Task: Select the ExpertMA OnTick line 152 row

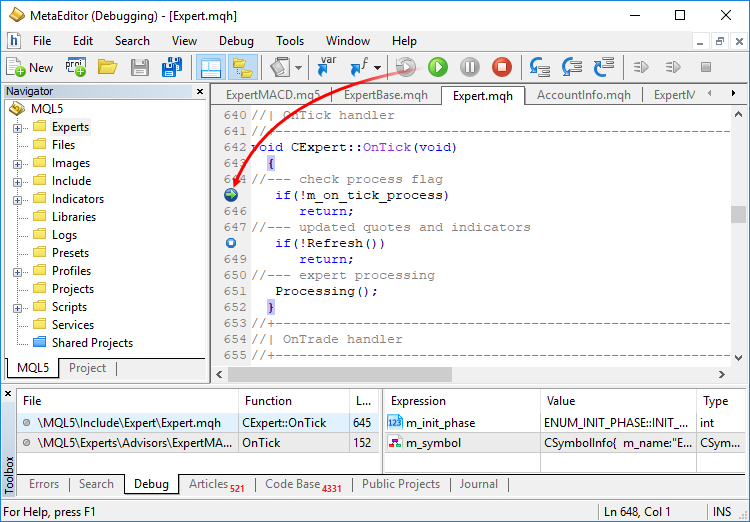Action: tap(199, 443)
